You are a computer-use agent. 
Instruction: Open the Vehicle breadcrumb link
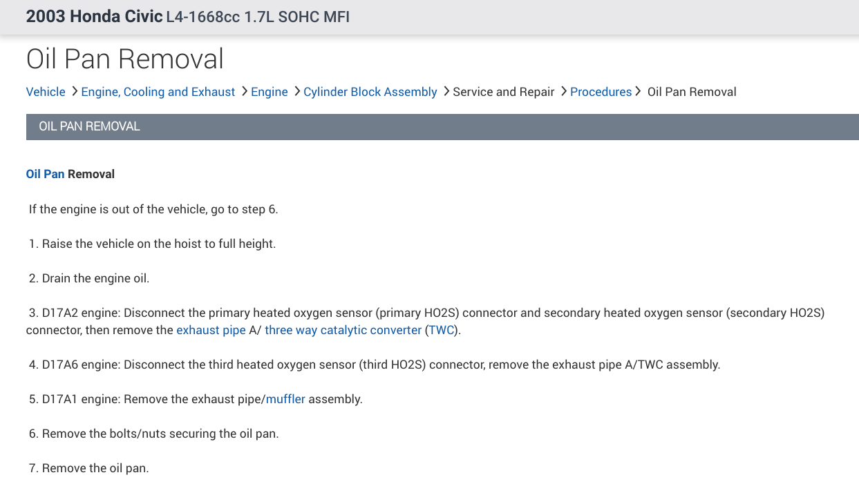tap(46, 92)
